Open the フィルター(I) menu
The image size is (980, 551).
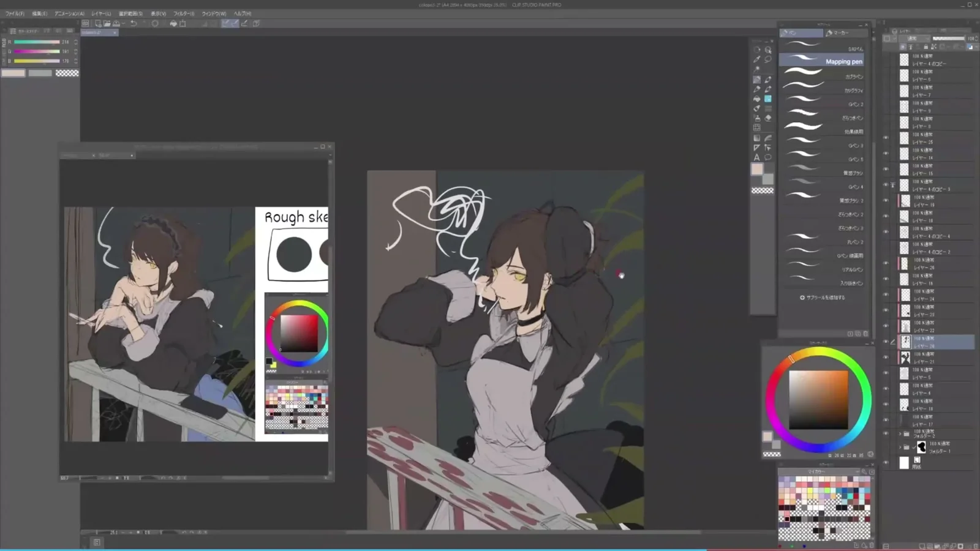184,13
